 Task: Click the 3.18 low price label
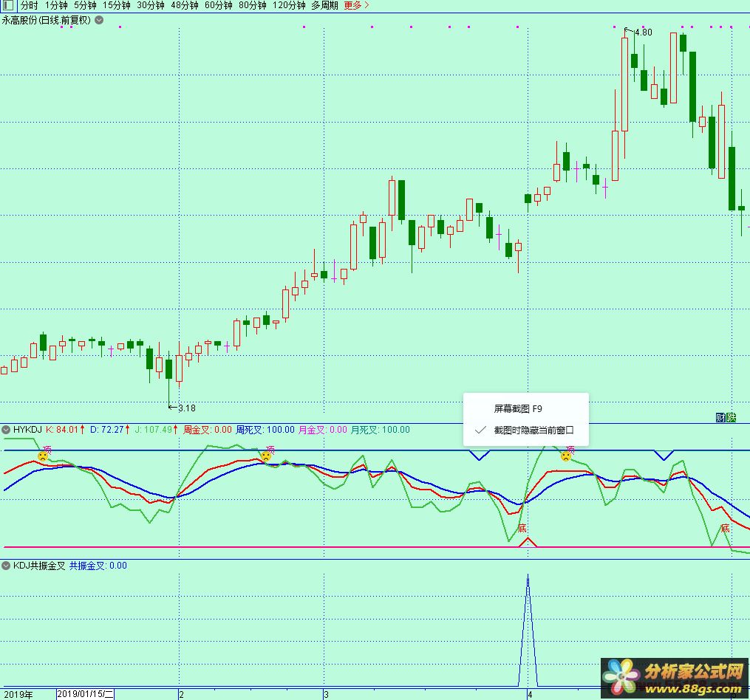coord(186,408)
